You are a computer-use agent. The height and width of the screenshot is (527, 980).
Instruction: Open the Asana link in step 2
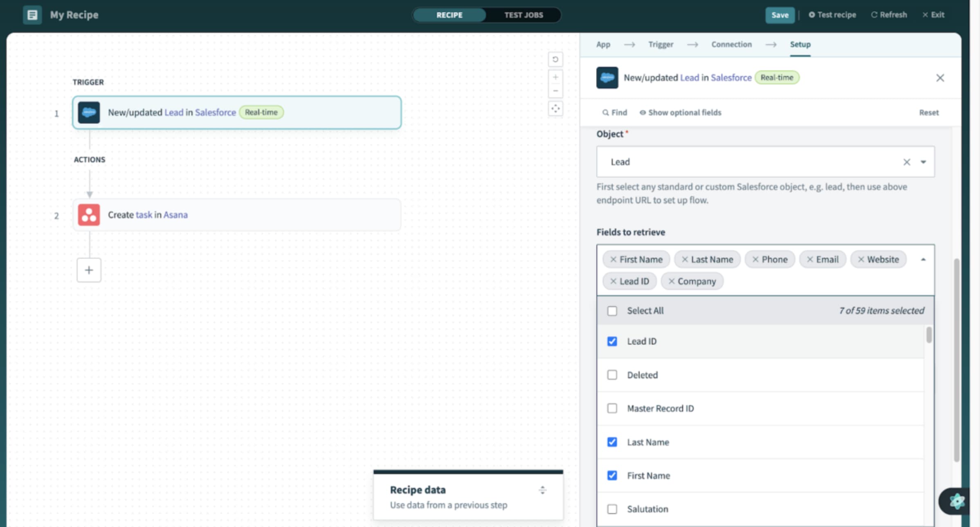[x=175, y=215]
